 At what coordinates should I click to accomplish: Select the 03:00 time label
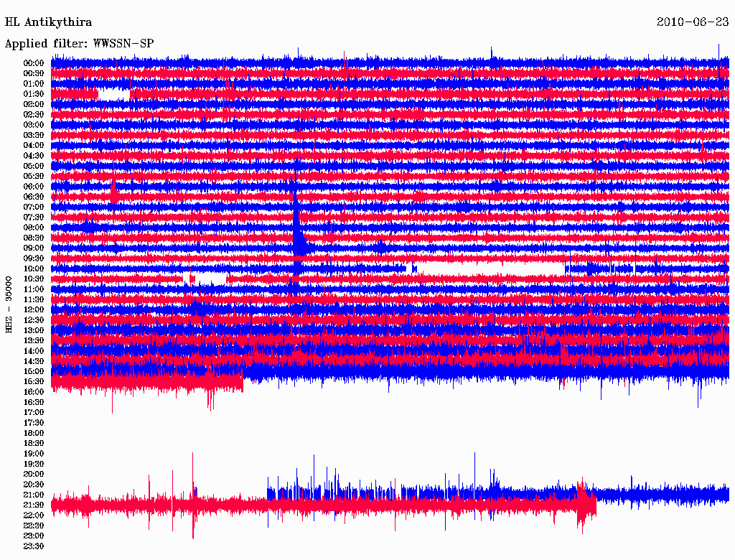coord(34,125)
